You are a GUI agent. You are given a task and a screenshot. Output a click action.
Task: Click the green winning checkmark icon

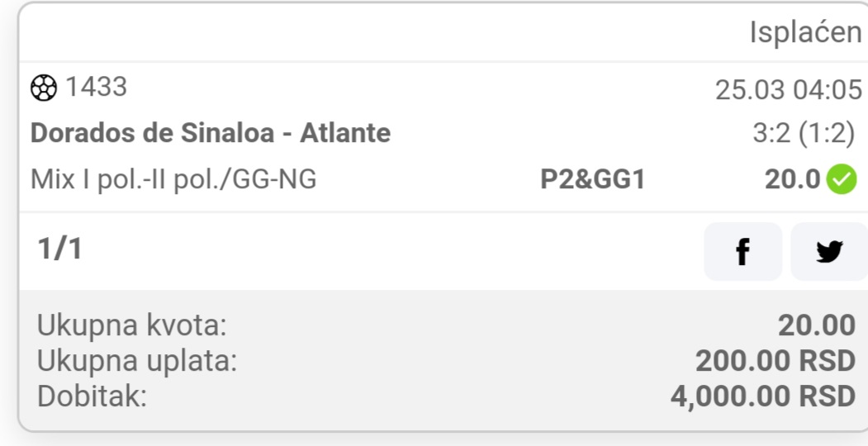click(x=842, y=180)
